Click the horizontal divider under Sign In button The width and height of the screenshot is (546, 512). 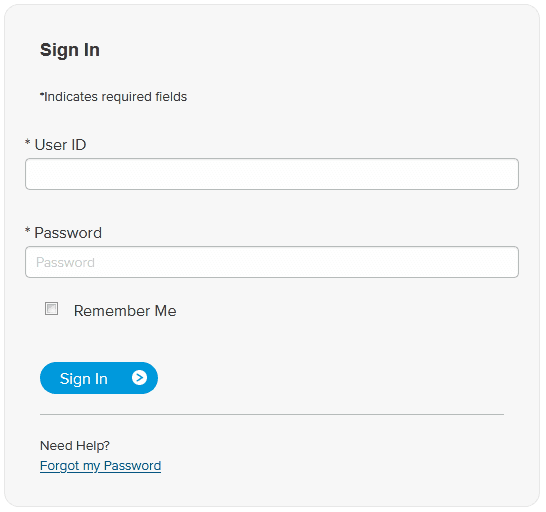click(x=272, y=414)
